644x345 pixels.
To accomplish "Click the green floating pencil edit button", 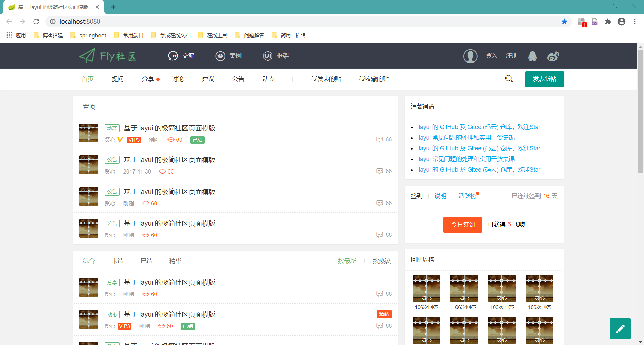I will (620, 329).
